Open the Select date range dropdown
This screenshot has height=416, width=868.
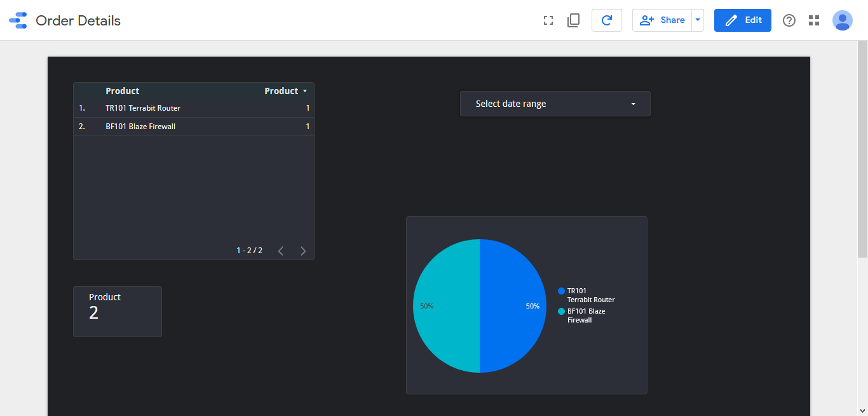pos(555,104)
